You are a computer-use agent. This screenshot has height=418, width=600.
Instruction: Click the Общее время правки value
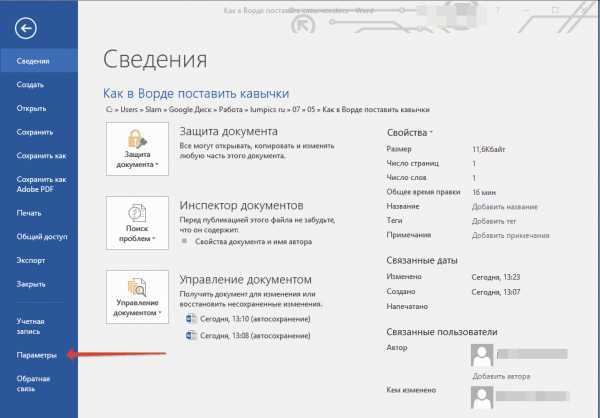pyautogui.click(x=484, y=192)
